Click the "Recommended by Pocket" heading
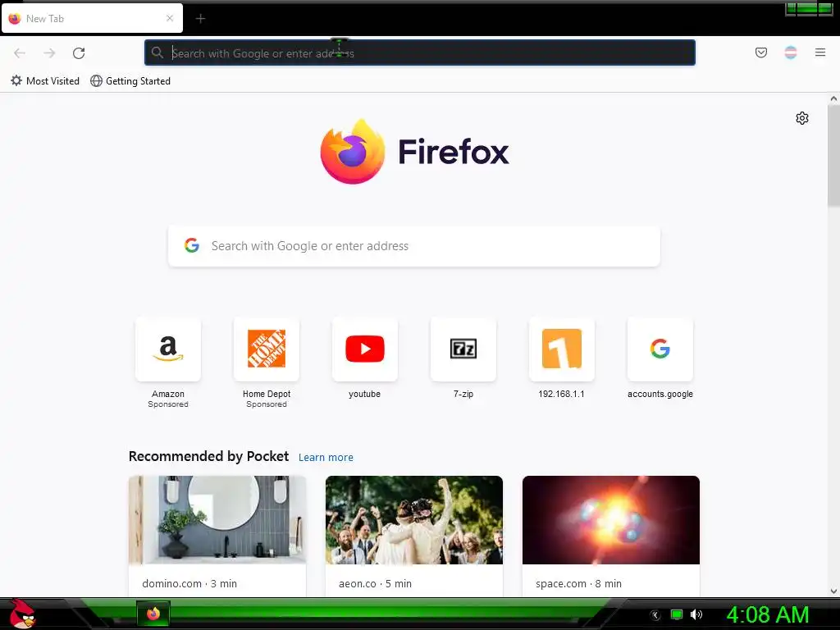The height and width of the screenshot is (630, 840). [208, 456]
